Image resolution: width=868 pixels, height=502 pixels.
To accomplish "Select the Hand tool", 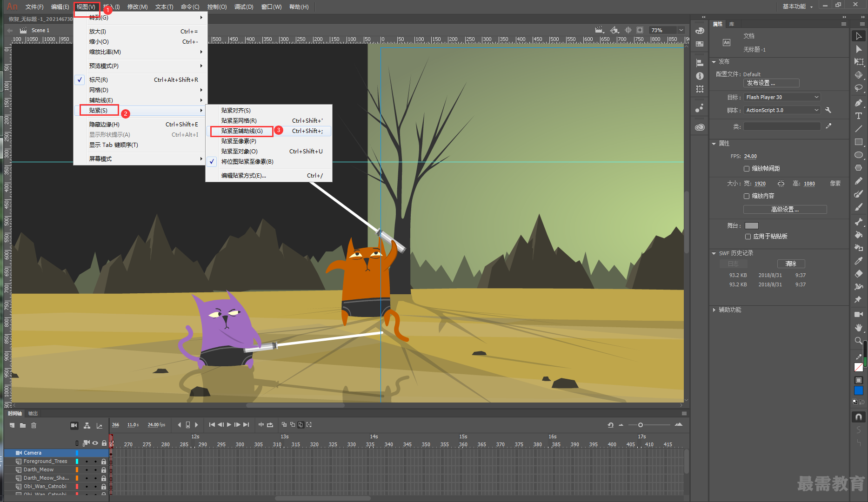I will (859, 328).
